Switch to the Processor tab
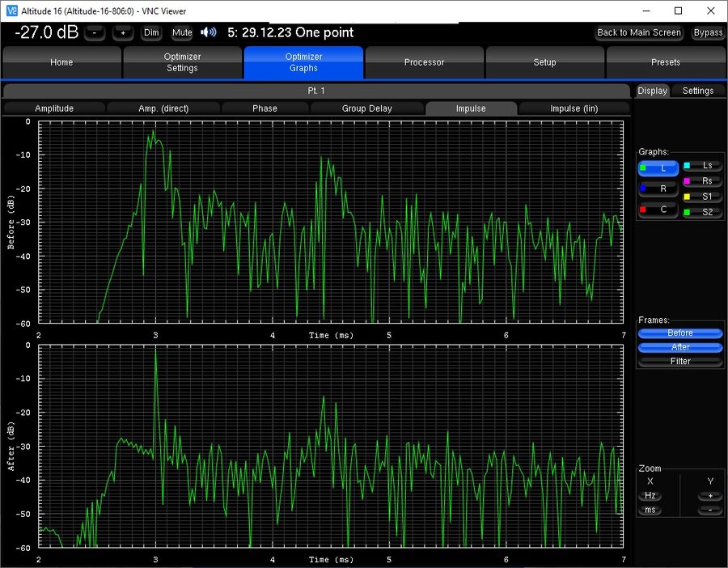728x568 pixels. click(425, 62)
